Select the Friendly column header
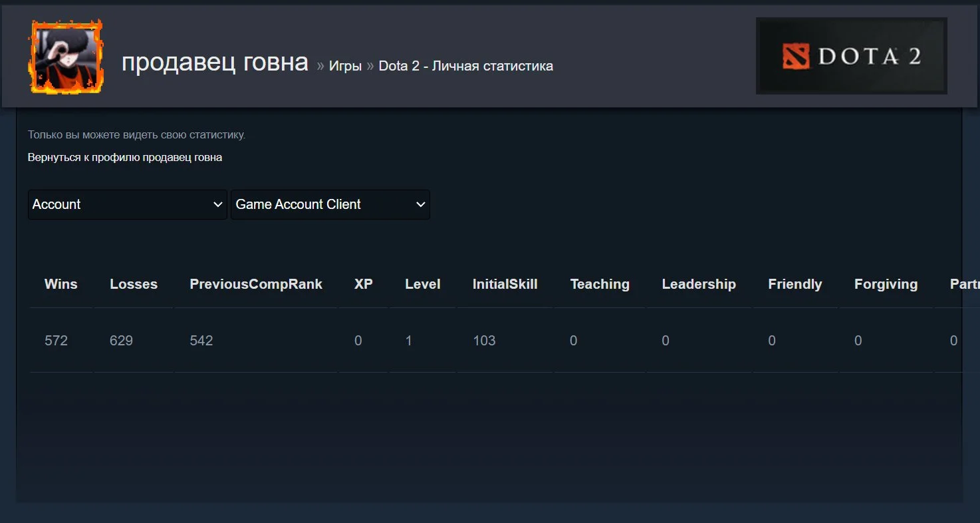The width and height of the screenshot is (980, 523). pos(795,284)
